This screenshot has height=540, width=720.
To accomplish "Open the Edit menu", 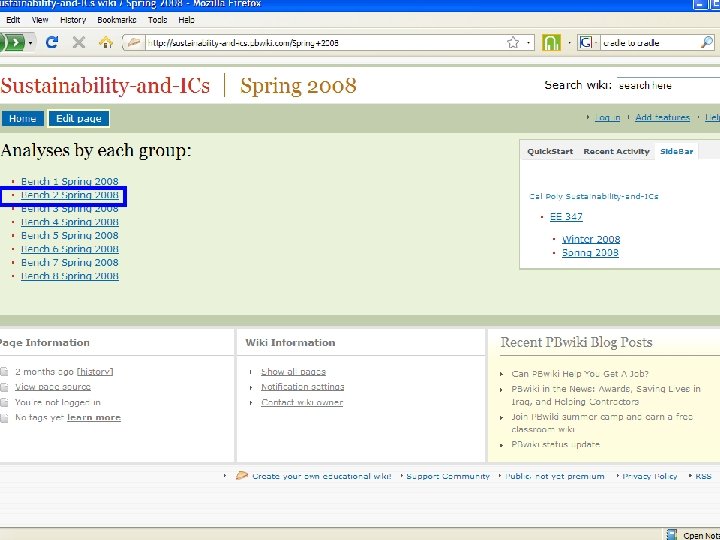I will (13, 20).
